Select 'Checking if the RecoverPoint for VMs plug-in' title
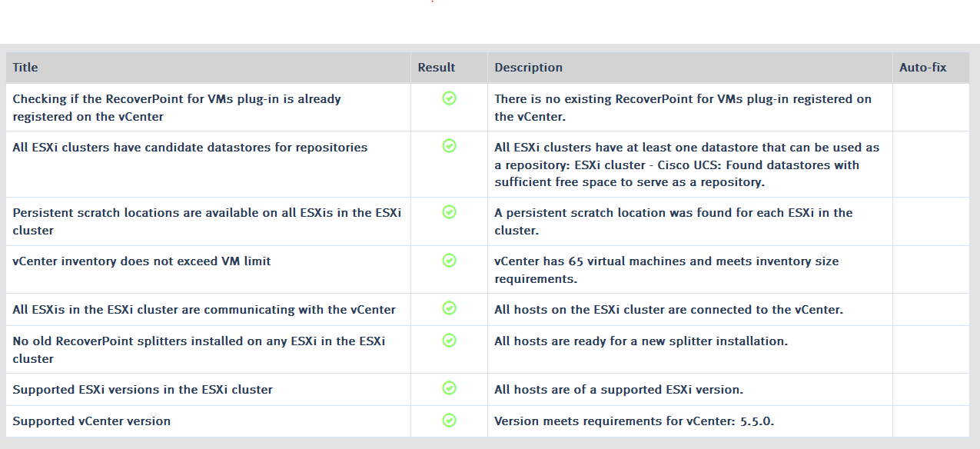Viewport: 980px width, 449px height. click(177, 108)
